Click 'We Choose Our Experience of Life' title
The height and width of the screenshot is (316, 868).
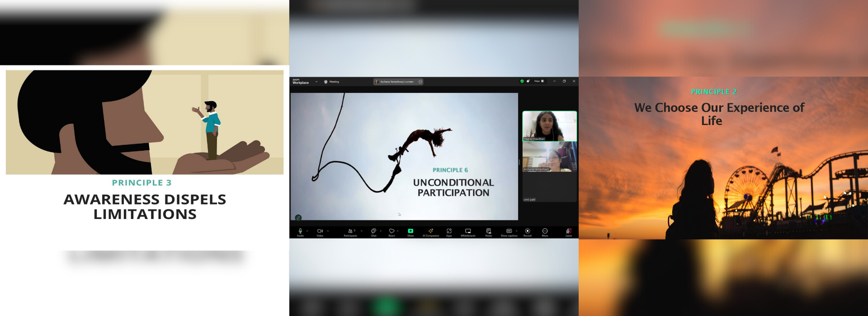pos(719,114)
